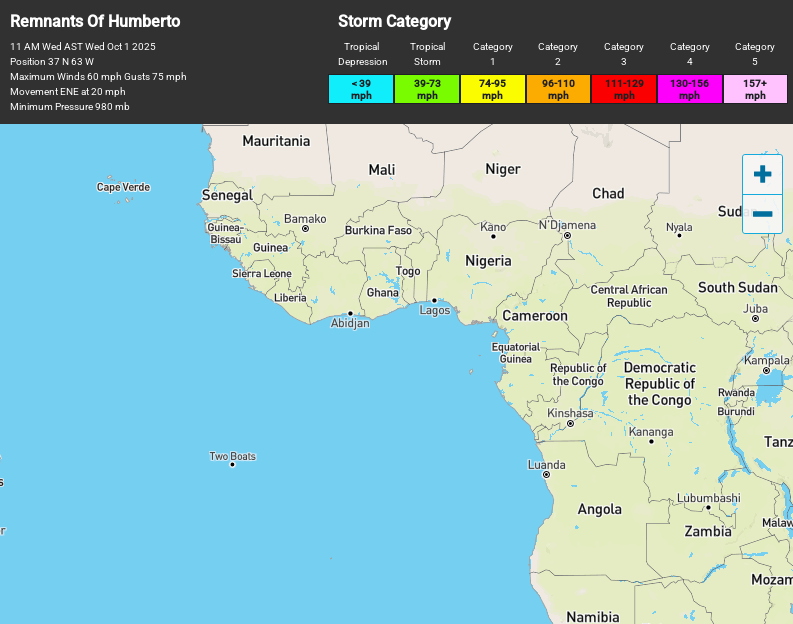Zoom out with the minus button
This screenshot has width=793, height=624.
762,214
